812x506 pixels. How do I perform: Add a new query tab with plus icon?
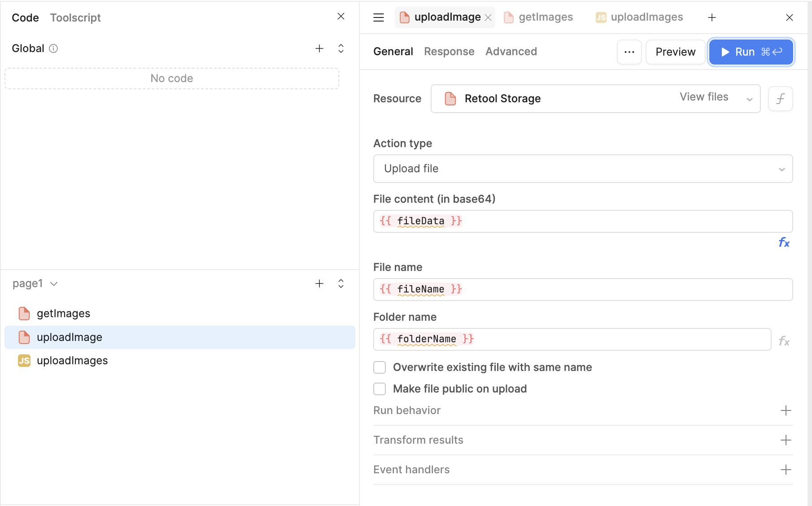coord(712,17)
